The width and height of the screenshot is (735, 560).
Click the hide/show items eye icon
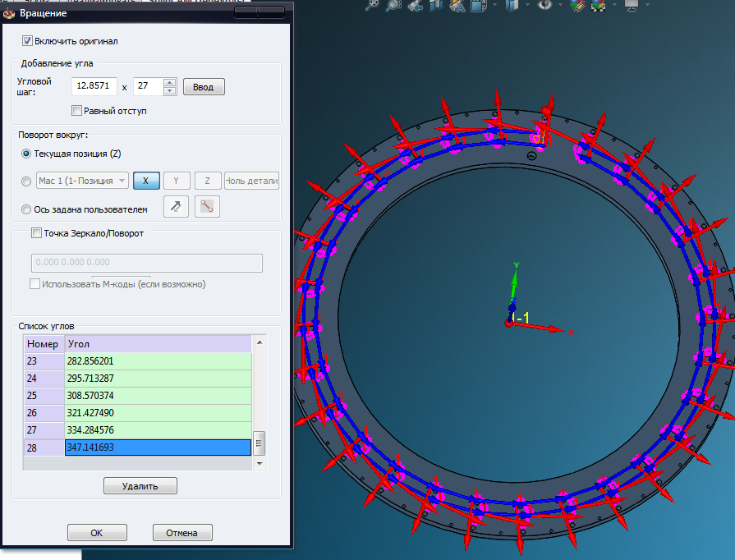click(544, 5)
